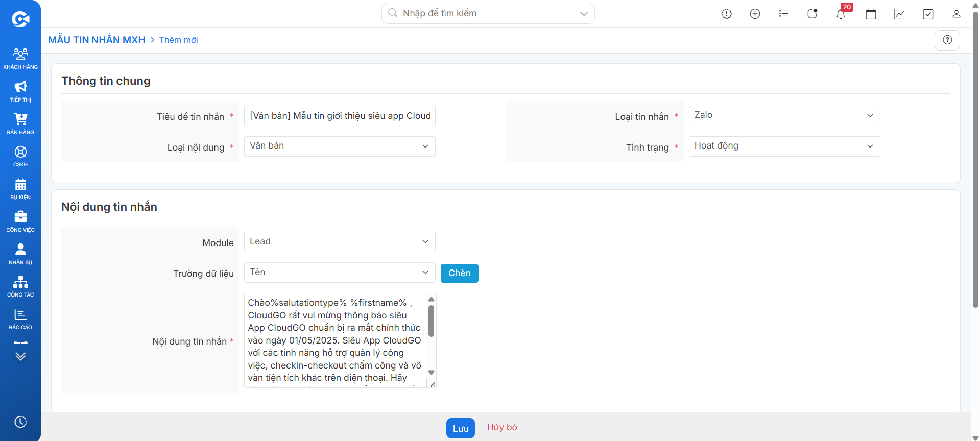980x441 pixels.
Task: Click the page scrollbar down arrow
Action: (x=975, y=437)
